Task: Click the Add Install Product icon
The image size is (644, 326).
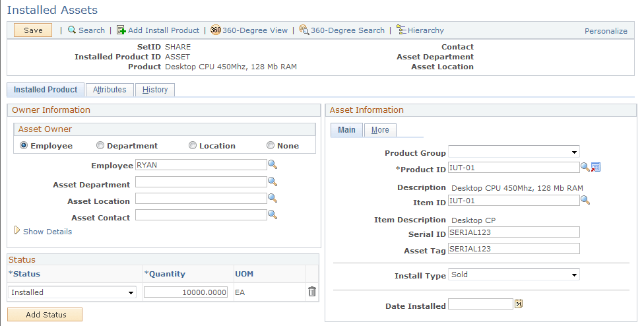Action: [121, 30]
